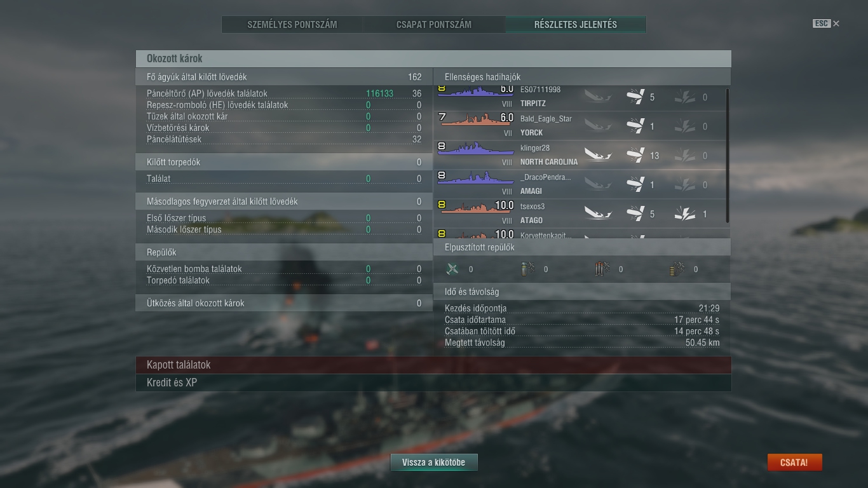Viewport: 868px width, 488px height.
Task: Select the Részletes jelentés tab
Action: tap(576, 25)
